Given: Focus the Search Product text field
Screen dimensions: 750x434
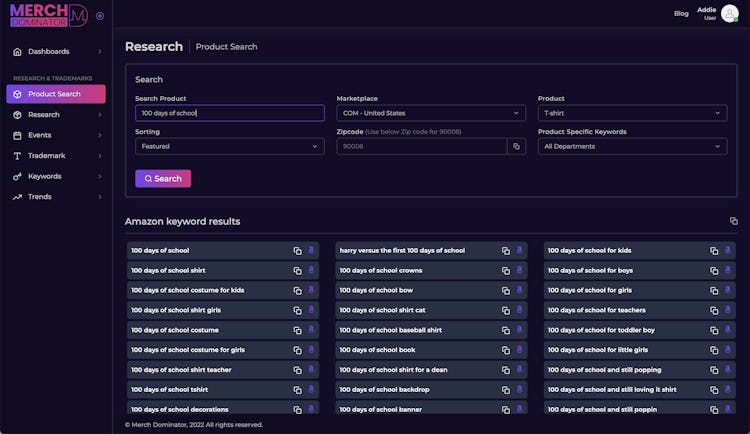Looking at the screenshot, I should [x=229, y=113].
